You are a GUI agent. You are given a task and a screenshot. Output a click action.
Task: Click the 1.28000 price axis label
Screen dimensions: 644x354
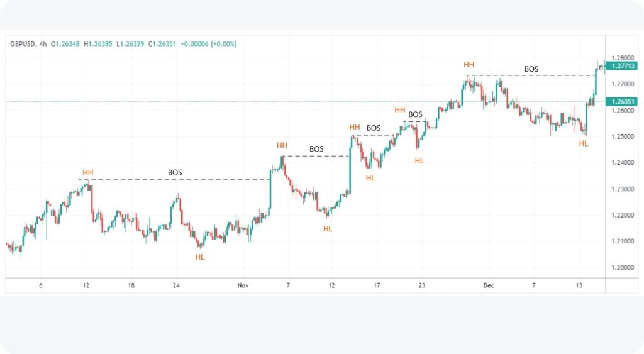pyautogui.click(x=622, y=58)
